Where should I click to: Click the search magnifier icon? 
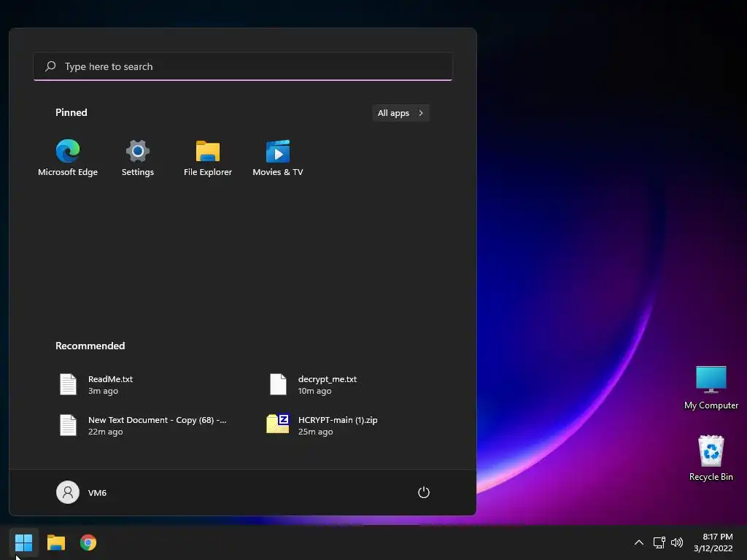coord(50,66)
